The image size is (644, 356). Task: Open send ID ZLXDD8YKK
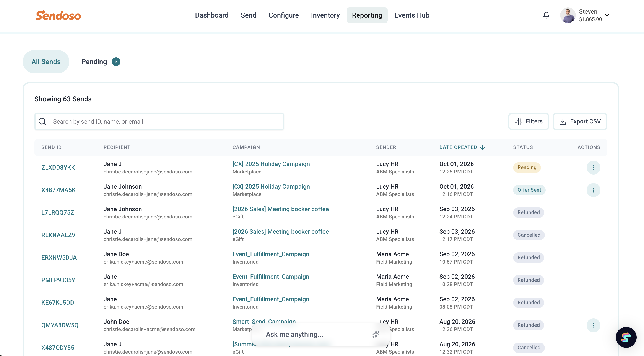click(x=58, y=167)
